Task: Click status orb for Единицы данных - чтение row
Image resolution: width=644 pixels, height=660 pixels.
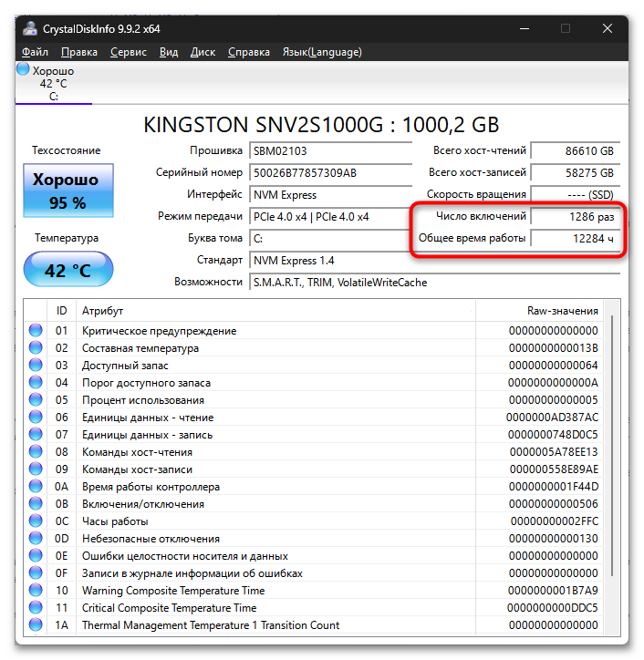Action: click(x=36, y=417)
